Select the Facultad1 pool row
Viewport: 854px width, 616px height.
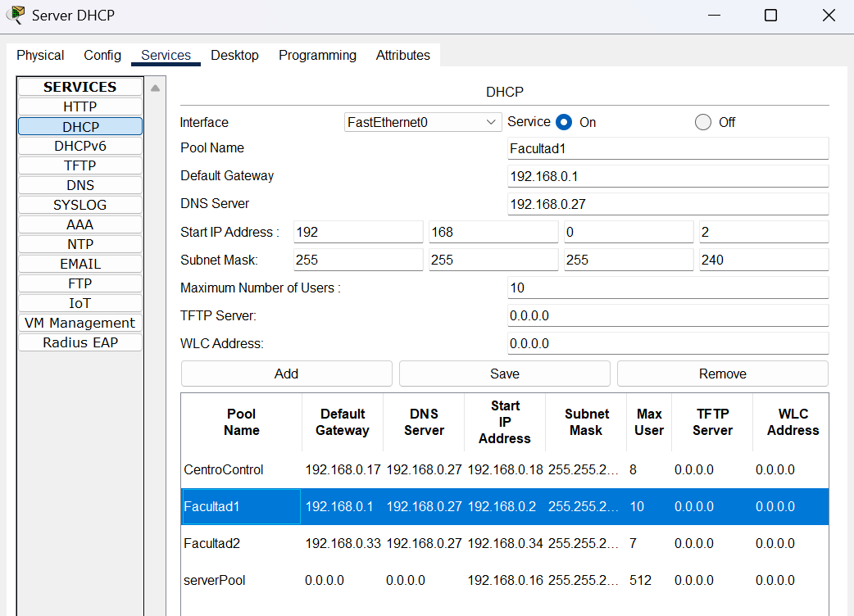[504, 506]
